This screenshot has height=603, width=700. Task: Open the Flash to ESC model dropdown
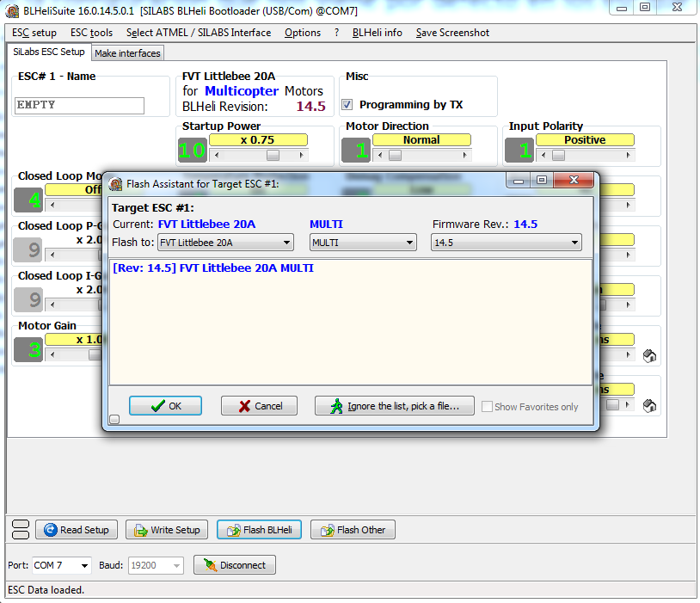tap(225, 243)
